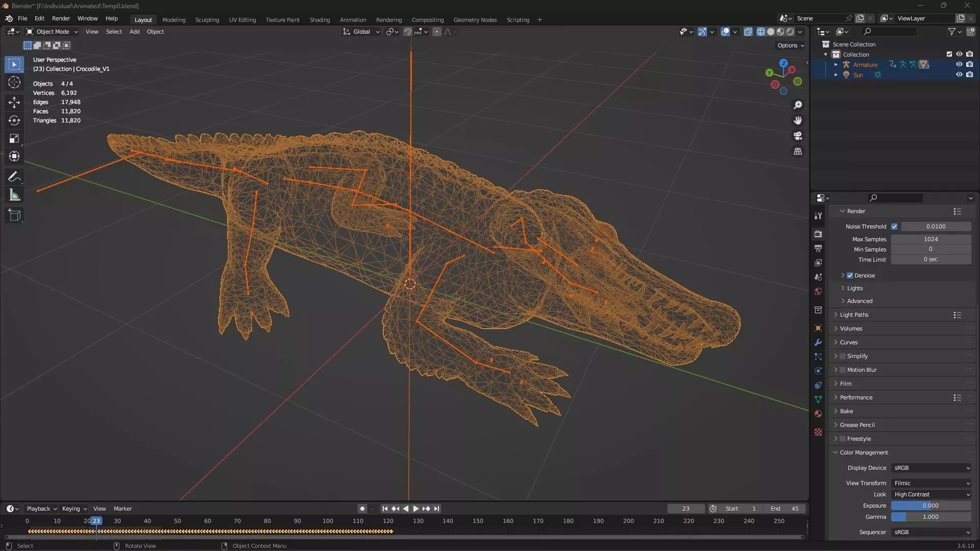This screenshot has height=551, width=980.
Task: Open the View Layer properties tab
Action: click(818, 263)
